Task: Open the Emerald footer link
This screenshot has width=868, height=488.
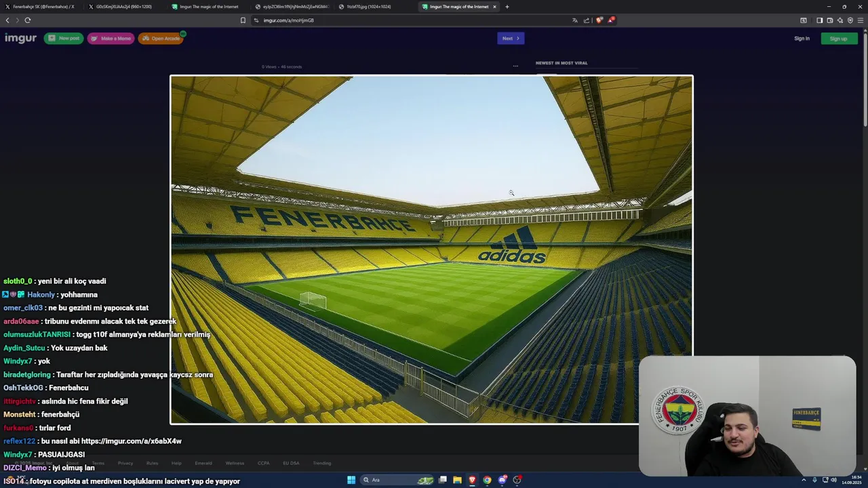Action: 203,463
